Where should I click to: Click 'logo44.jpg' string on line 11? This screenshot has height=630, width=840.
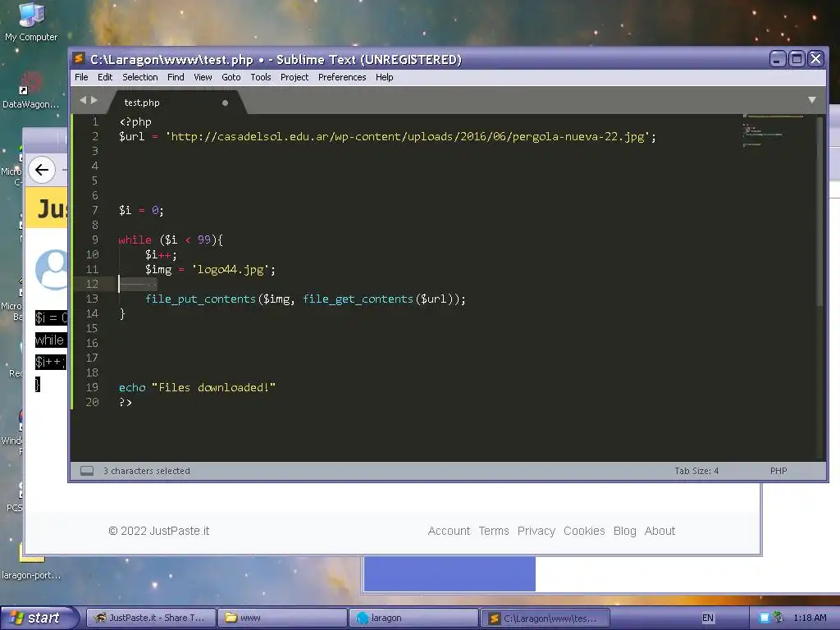[231, 269]
